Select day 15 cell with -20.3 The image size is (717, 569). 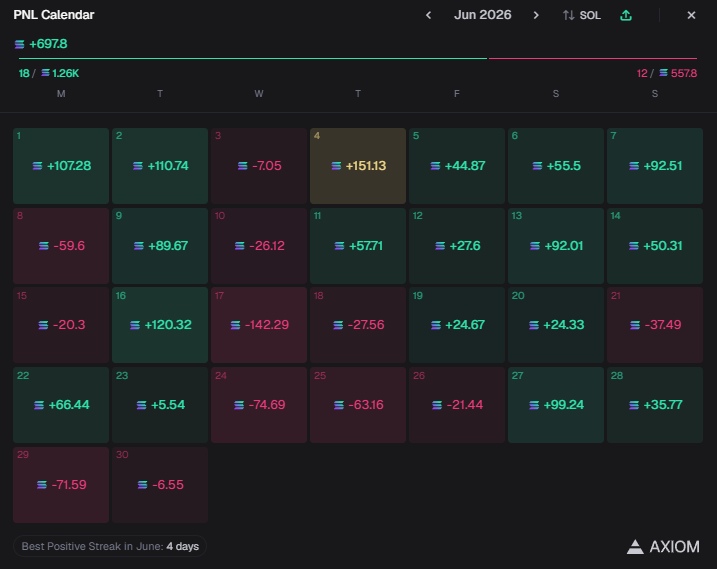point(61,325)
